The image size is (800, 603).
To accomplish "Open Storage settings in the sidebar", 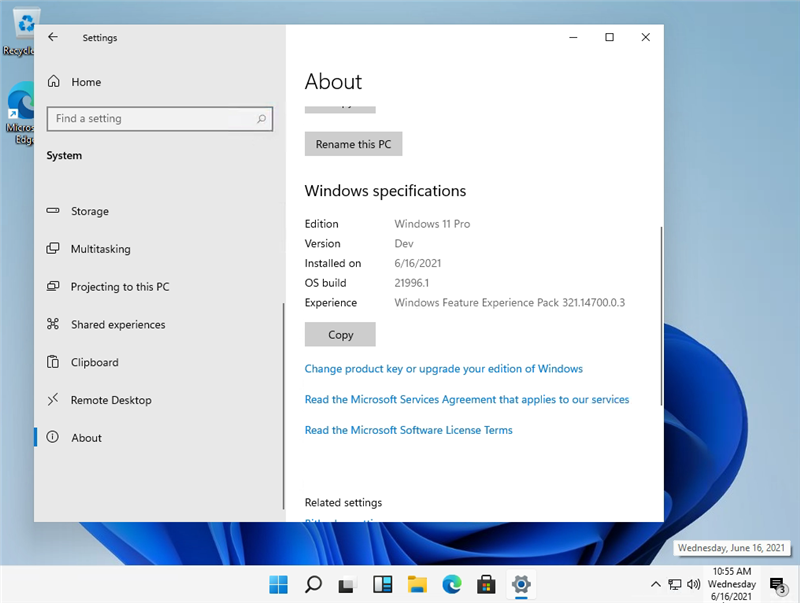I will (x=91, y=211).
